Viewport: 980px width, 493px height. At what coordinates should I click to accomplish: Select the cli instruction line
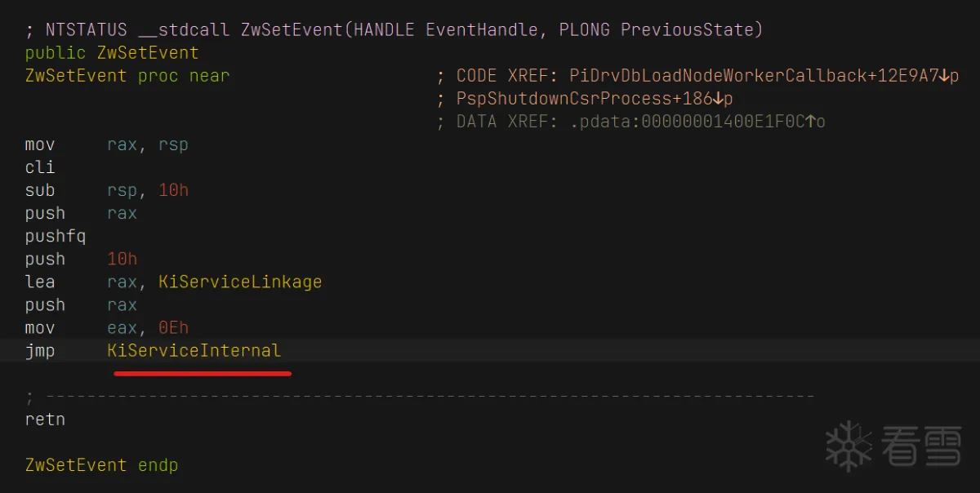point(40,167)
